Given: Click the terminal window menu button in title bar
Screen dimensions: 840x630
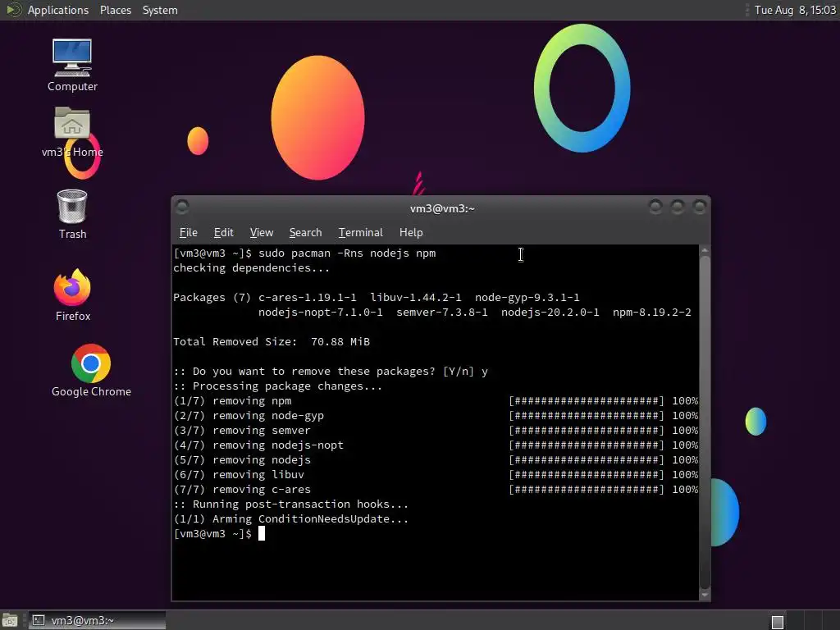Looking at the screenshot, I should (182, 206).
